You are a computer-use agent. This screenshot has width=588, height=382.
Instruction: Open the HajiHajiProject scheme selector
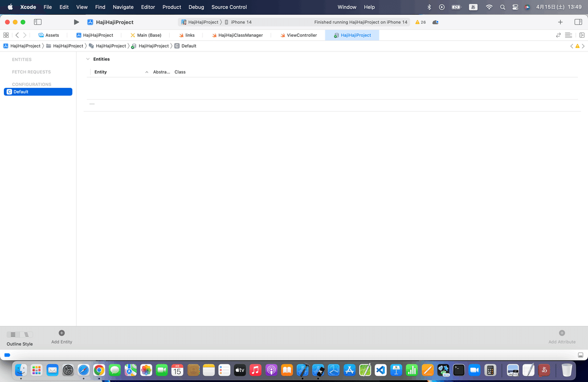pyautogui.click(x=199, y=22)
